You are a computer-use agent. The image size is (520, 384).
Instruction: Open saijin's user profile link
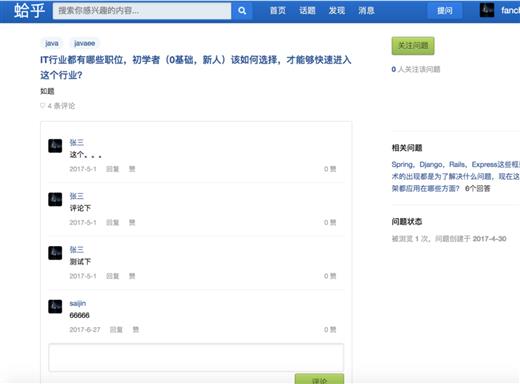[78, 303]
